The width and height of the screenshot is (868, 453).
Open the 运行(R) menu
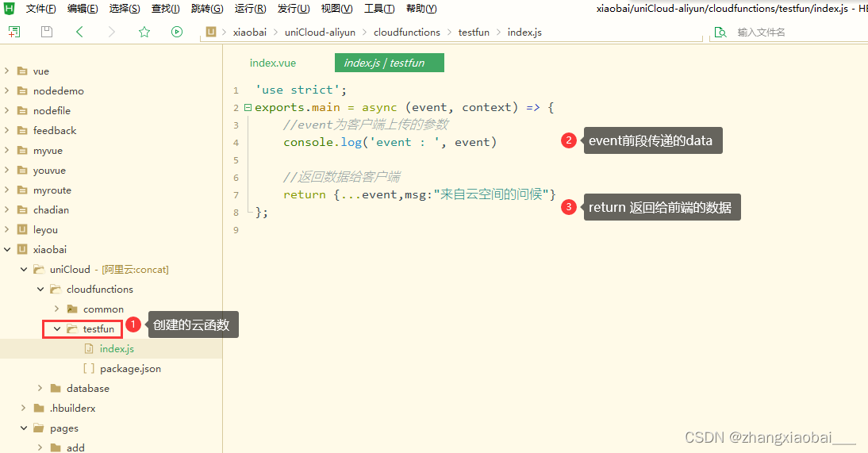tap(250, 9)
